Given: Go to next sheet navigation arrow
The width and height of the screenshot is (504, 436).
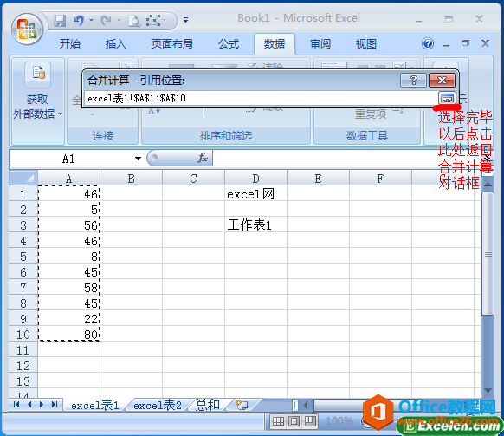Looking at the screenshot, I should (x=42, y=405).
